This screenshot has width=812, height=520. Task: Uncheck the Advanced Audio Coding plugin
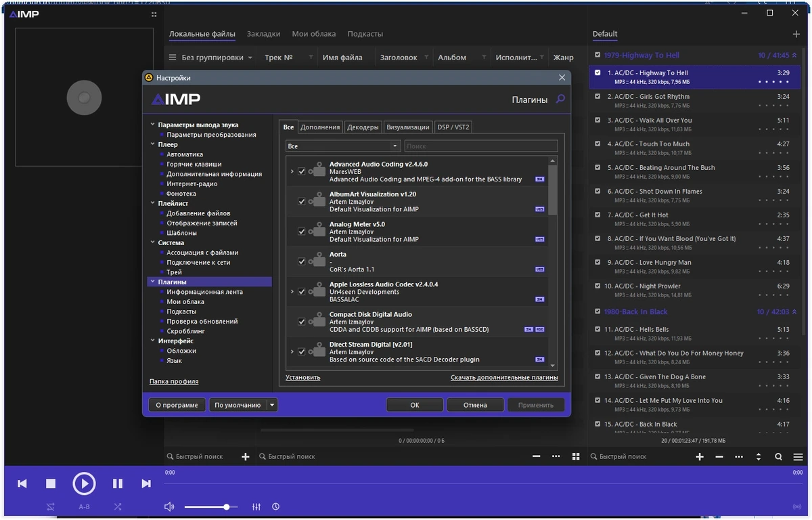click(302, 171)
